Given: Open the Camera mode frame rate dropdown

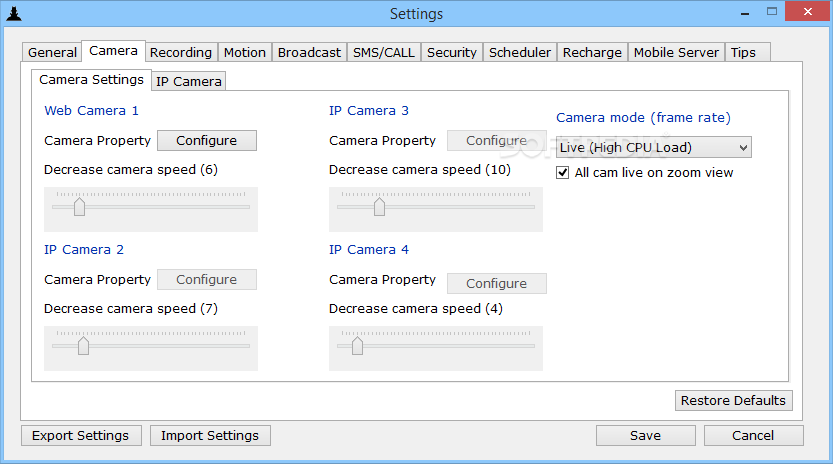Looking at the screenshot, I should point(653,147).
